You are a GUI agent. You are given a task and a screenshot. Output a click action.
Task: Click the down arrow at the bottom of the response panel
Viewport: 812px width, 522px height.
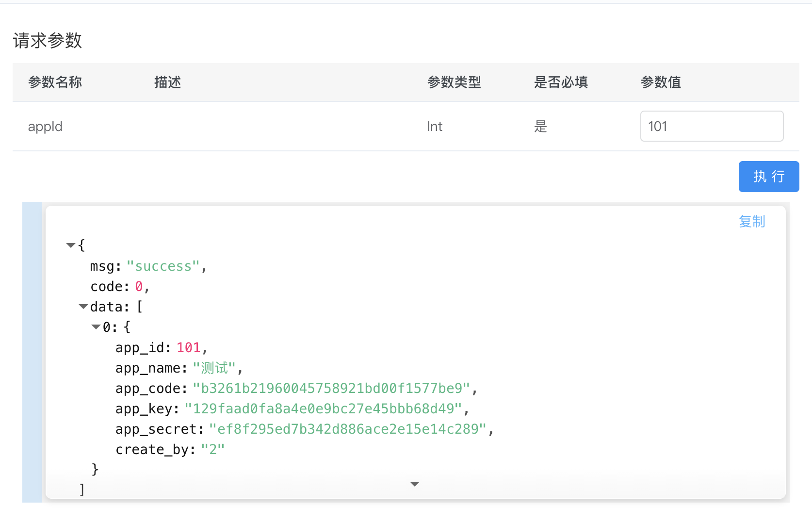[414, 484]
